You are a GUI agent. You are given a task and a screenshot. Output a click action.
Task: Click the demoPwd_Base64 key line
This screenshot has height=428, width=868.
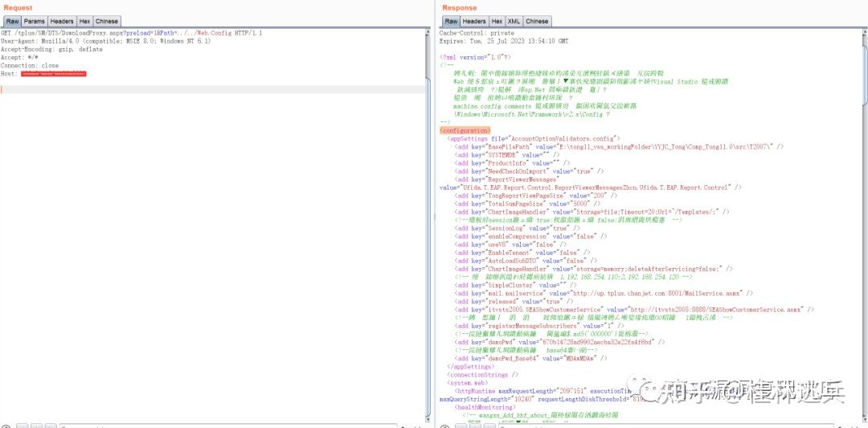531,359
